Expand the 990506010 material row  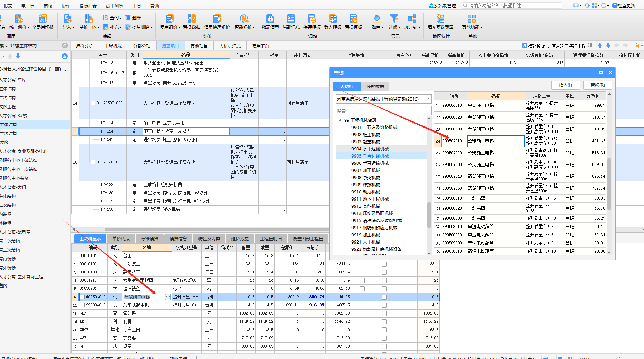click(82, 297)
